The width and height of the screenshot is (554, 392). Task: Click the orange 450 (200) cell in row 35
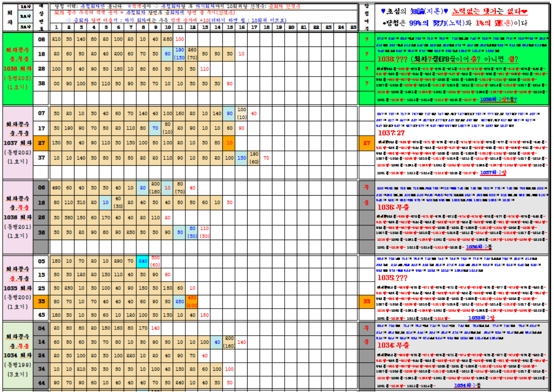pyautogui.click(x=192, y=300)
